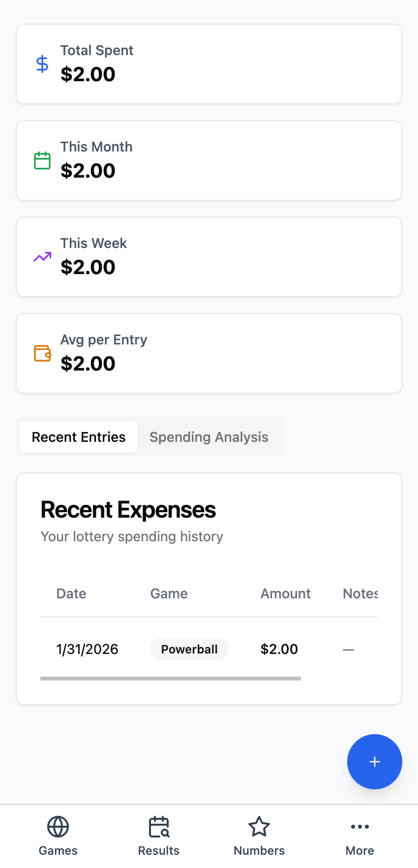418x868 pixels.
Task: Click the purple trending arrow icon
Action: click(x=42, y=257)
